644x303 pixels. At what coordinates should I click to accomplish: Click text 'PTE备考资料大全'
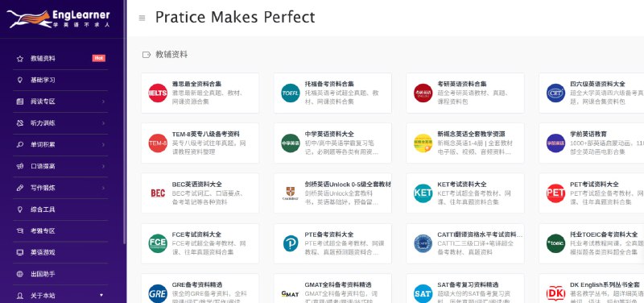click(x=329, y=235)
